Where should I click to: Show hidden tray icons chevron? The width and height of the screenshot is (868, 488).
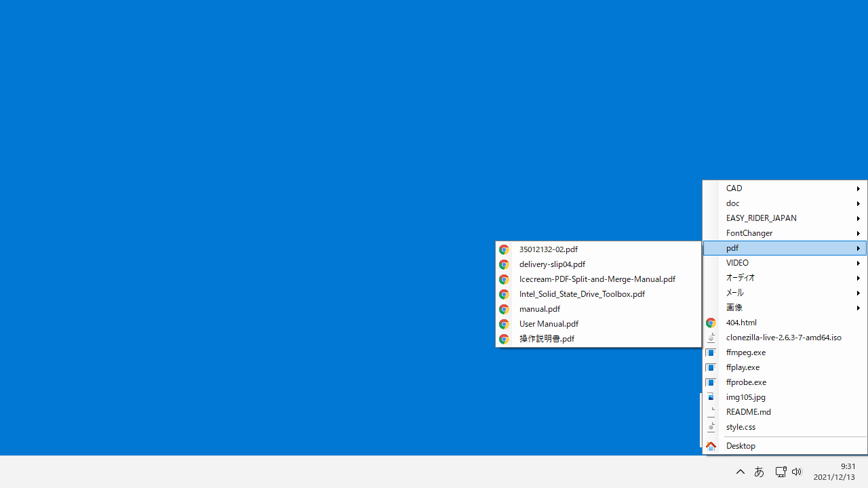click(741, 472)
